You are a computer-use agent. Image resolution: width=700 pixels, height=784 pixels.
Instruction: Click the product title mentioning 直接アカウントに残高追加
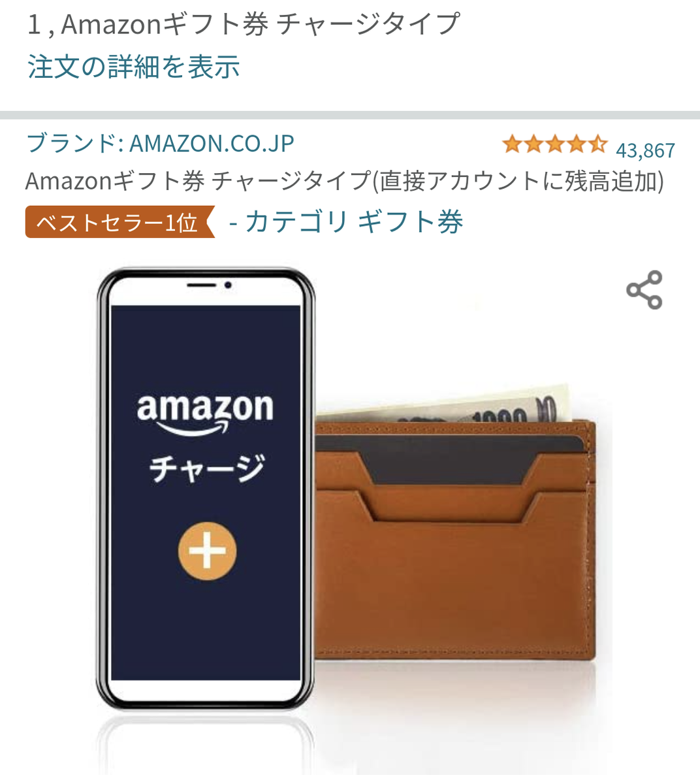pyautogui.click(x=345, y=181)
